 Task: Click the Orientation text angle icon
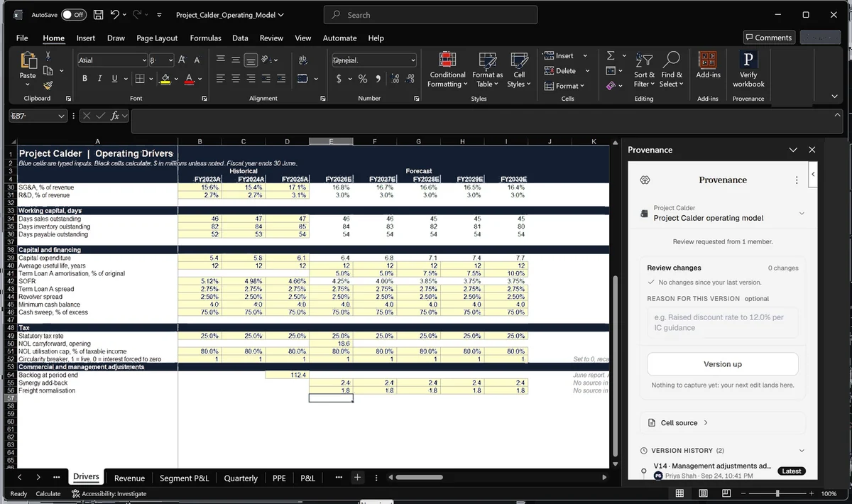click(x=266, y=60)
